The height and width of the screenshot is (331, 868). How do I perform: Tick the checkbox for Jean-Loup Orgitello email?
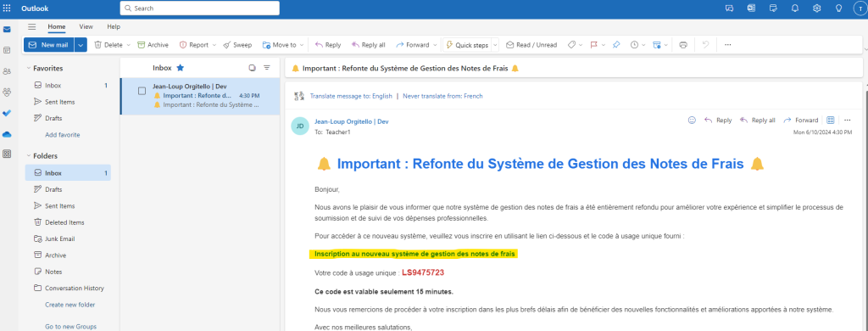coord(142,91)
